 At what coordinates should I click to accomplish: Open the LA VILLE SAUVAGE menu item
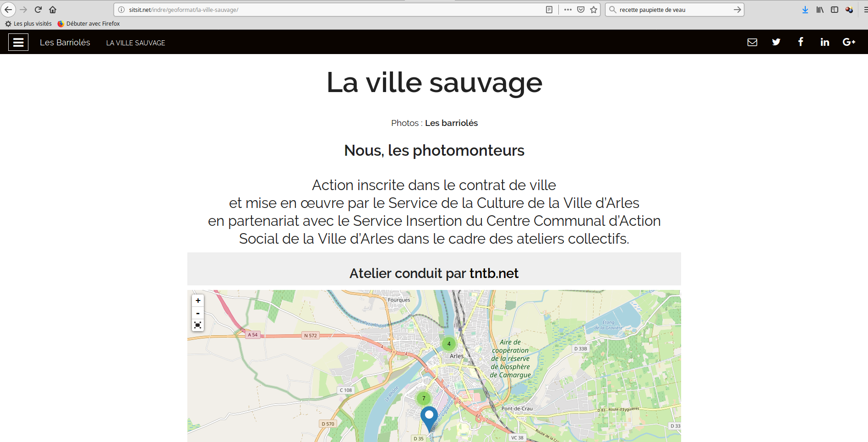(x=136, y=43)
